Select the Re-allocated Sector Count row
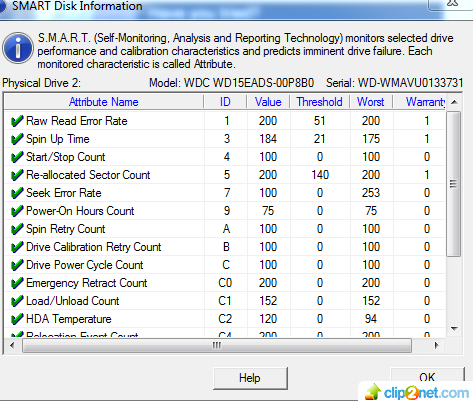This screenshot has width=473, height=403. [225, 175]
